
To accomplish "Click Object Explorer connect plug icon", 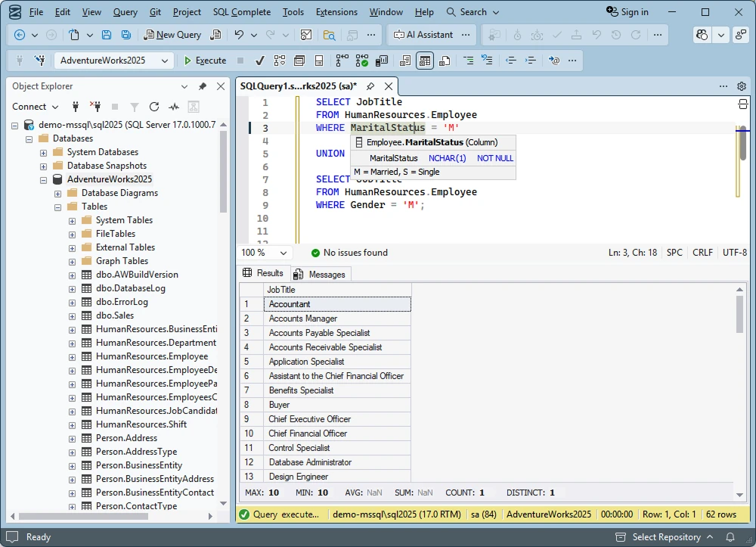I will (x=75, y=107).
